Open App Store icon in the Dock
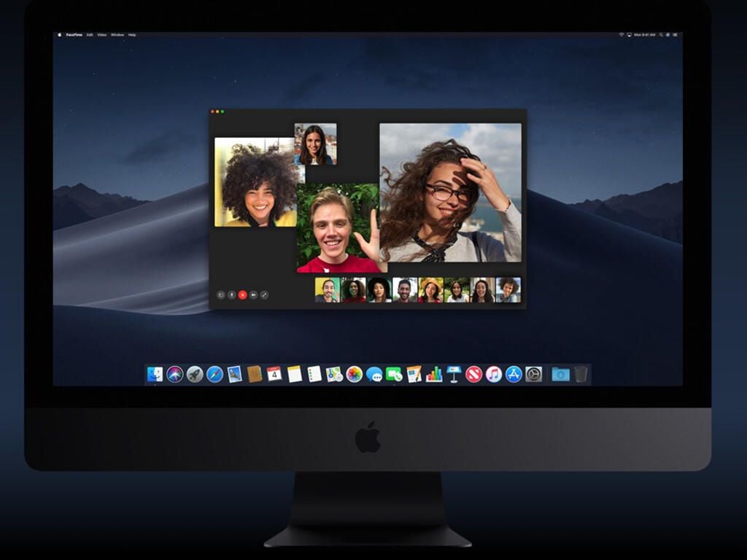Viewport: 747px width, 560px height. click(x=514, y=374)
